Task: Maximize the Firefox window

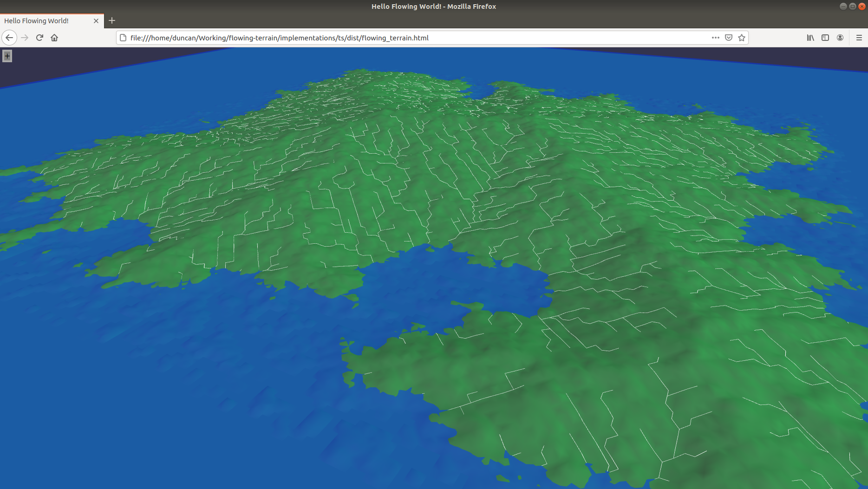Action: (x=852, y=6)
